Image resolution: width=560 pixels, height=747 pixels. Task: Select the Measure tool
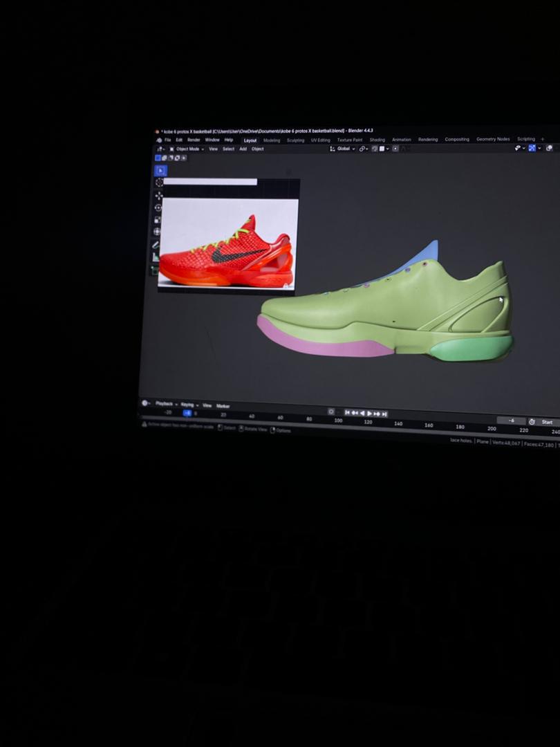click(156, 257)
